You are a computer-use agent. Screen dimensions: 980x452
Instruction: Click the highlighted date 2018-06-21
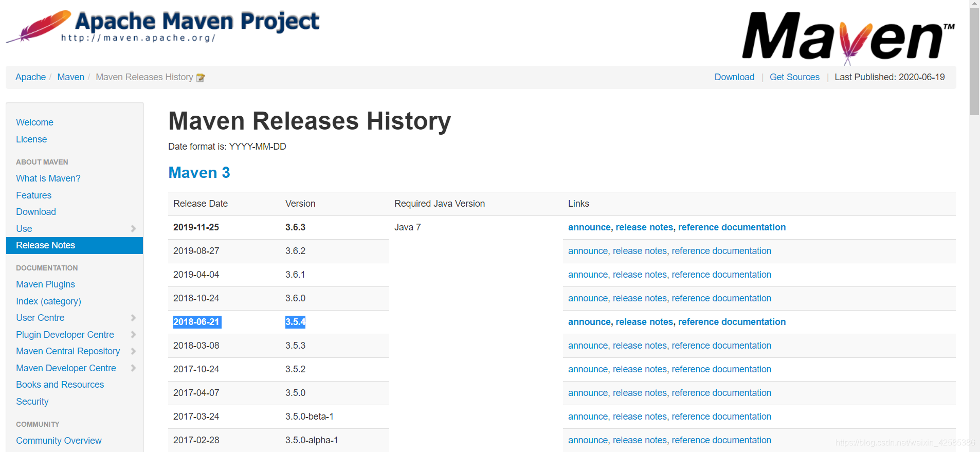(197, 322)
